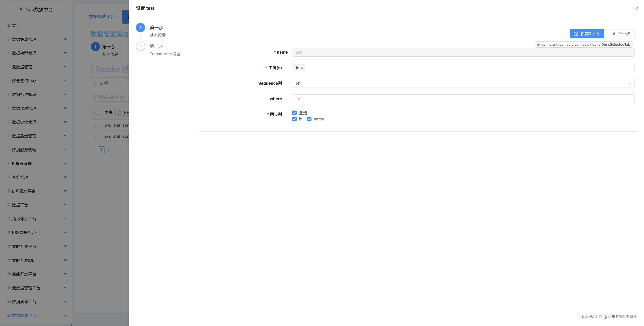The height and width of the screenshot is (326, 644).
Task: Click the 保存&关闭 button
Action: [587, 34]
